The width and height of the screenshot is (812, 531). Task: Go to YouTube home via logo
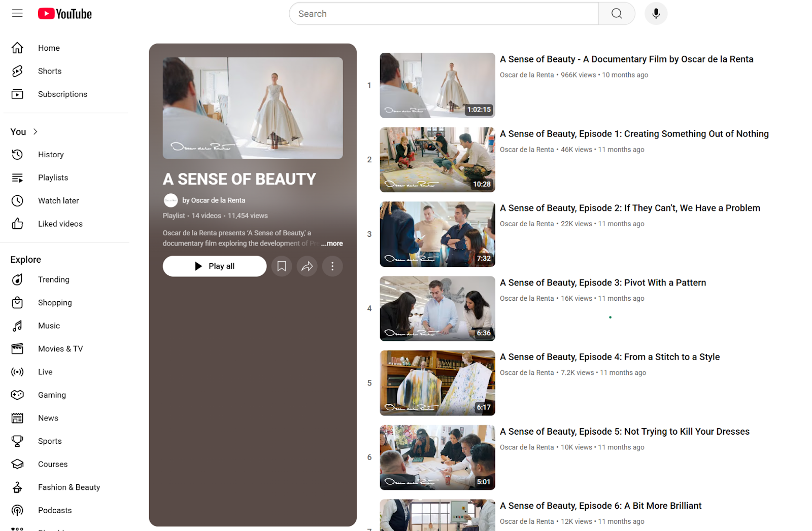65,14
